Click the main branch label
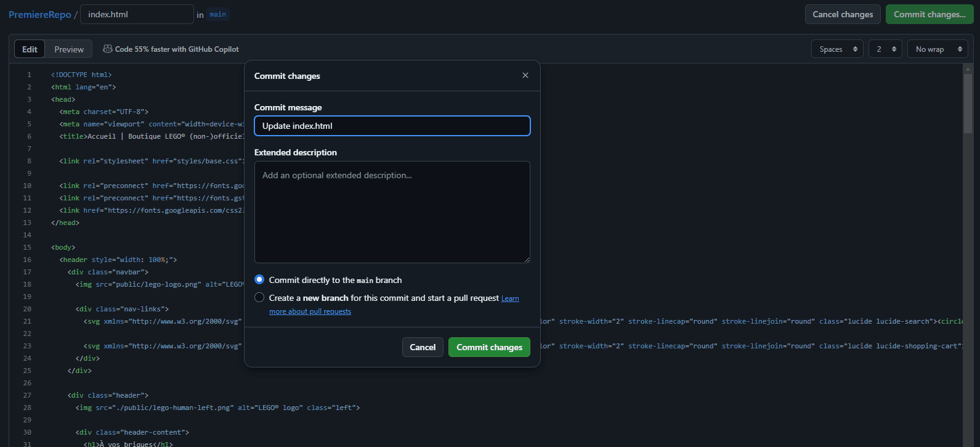 (x=217, y=15)
